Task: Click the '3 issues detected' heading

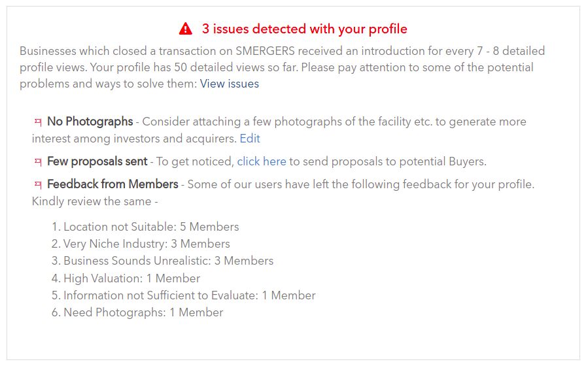Action: 305,29
